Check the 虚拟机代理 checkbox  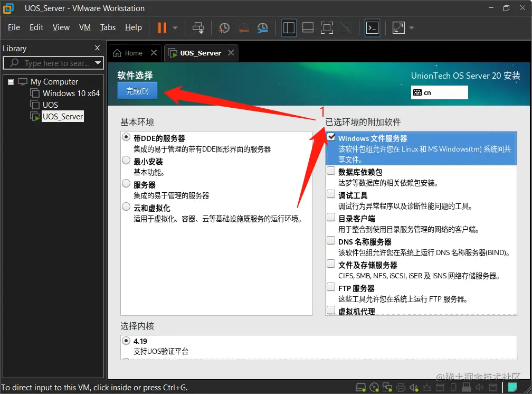click(x=331, y=310)
